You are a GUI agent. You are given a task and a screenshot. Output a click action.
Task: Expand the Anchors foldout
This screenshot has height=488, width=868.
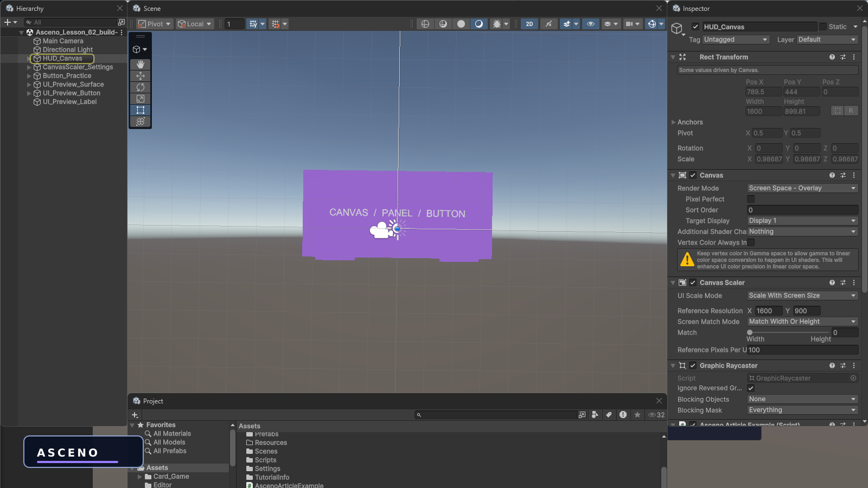click(674, 122)
